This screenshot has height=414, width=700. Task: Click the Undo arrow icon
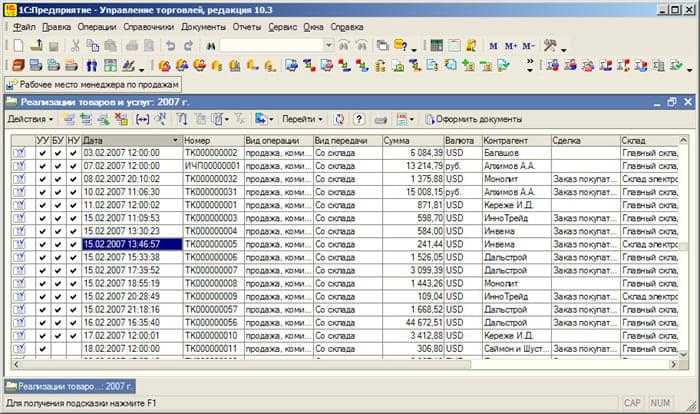[170, 45]
